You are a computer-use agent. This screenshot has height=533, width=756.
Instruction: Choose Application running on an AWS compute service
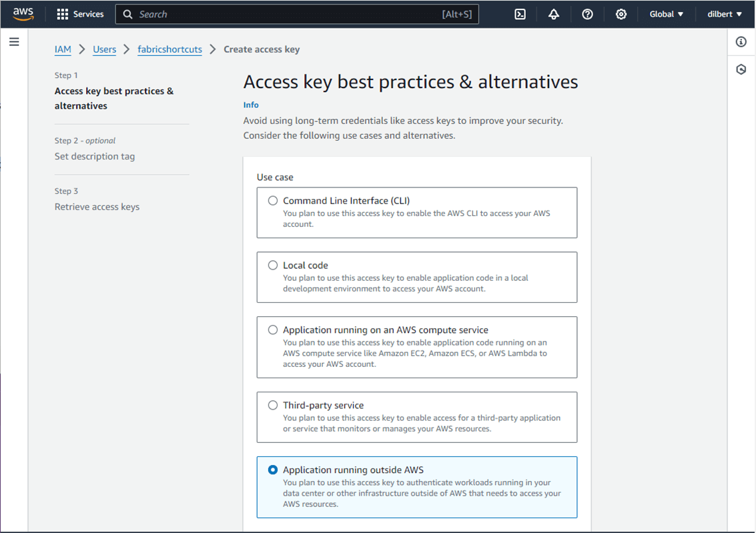(x=273, y=330)
